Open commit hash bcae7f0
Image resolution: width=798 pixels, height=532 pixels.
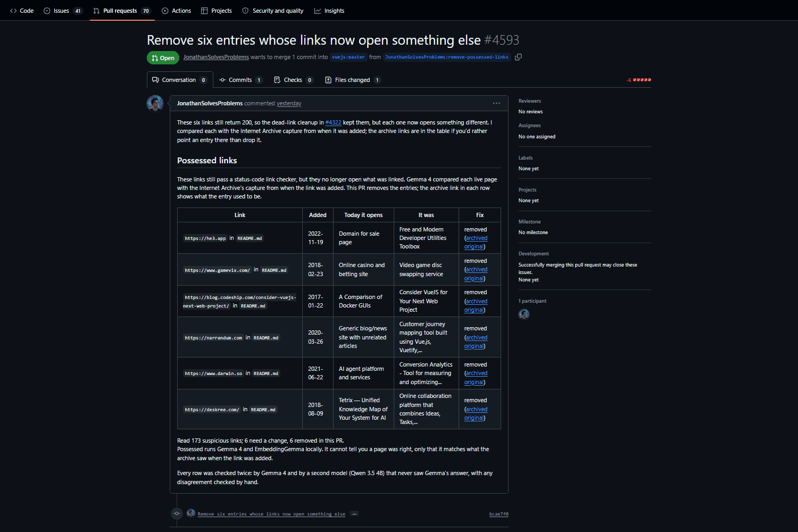498,514
